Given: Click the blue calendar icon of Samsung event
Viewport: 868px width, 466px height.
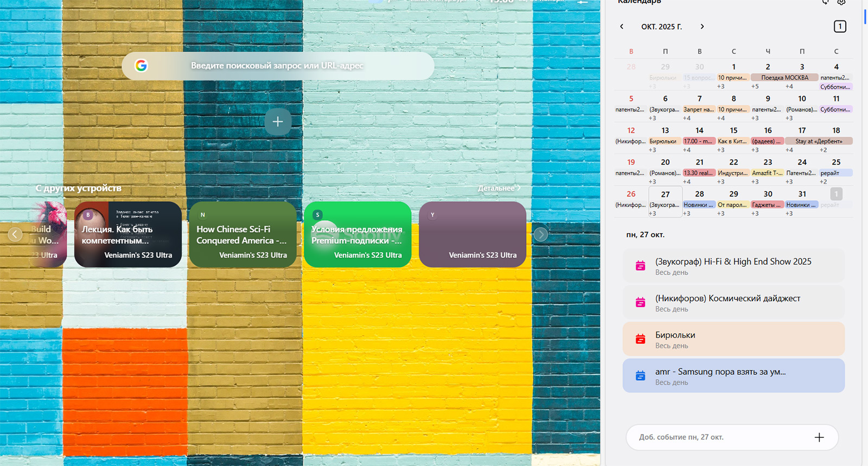Looking at the screenshot, I should [640, 376].
